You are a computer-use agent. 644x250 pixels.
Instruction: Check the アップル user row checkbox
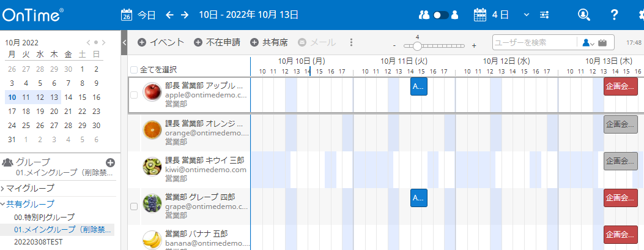133,95
